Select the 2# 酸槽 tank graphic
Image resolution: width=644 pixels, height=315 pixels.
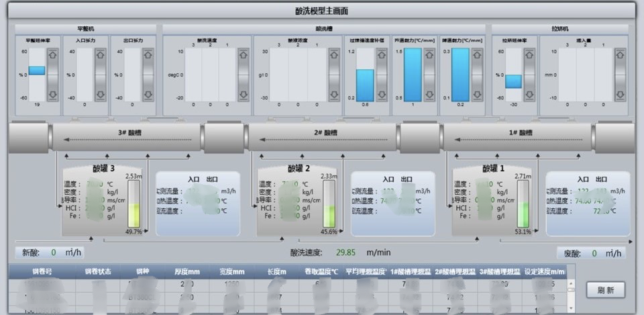[x=323, y=138]
